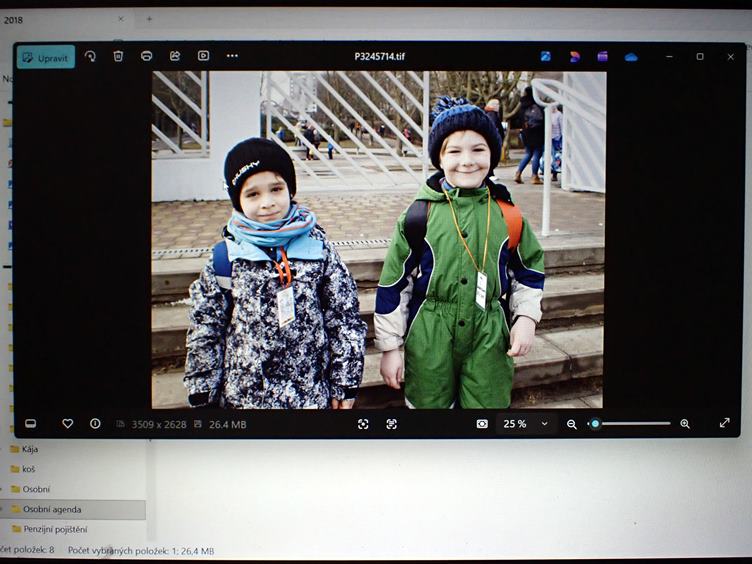
Task: Click the Upravit edit button
Action: [45, 57]
